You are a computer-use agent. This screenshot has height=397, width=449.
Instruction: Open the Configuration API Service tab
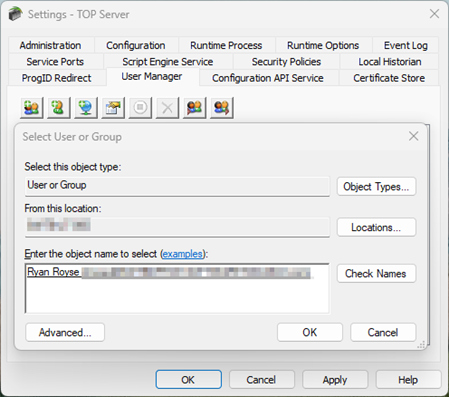268,78
